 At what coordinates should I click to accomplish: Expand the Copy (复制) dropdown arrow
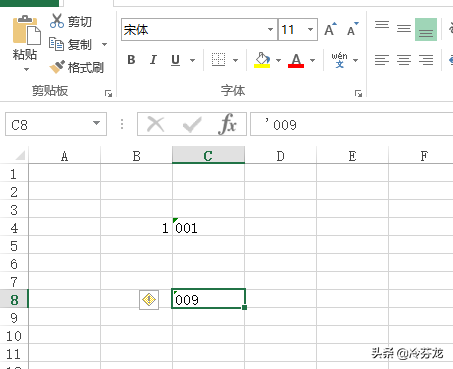coord(104,44)
